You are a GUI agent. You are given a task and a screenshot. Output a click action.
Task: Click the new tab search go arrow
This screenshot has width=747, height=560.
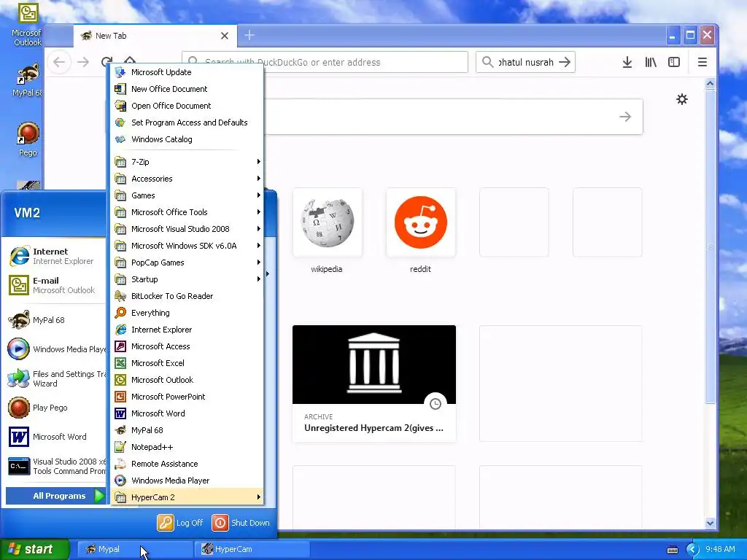[x=625, y=117]
